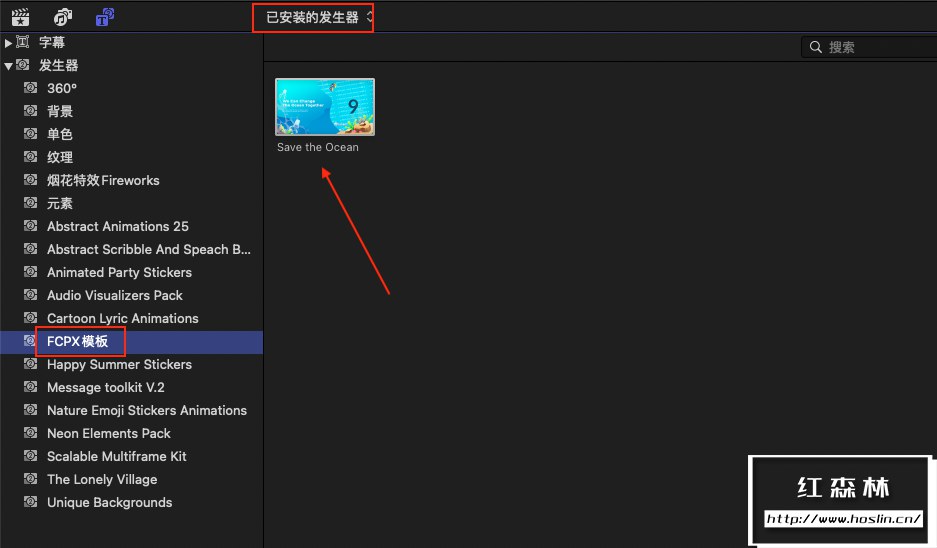Click the 字幕 category frame icon

[x=23, y=42]
